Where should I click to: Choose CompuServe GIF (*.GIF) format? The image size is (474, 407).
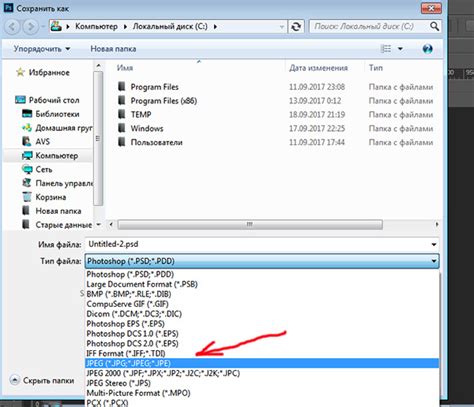127,304
